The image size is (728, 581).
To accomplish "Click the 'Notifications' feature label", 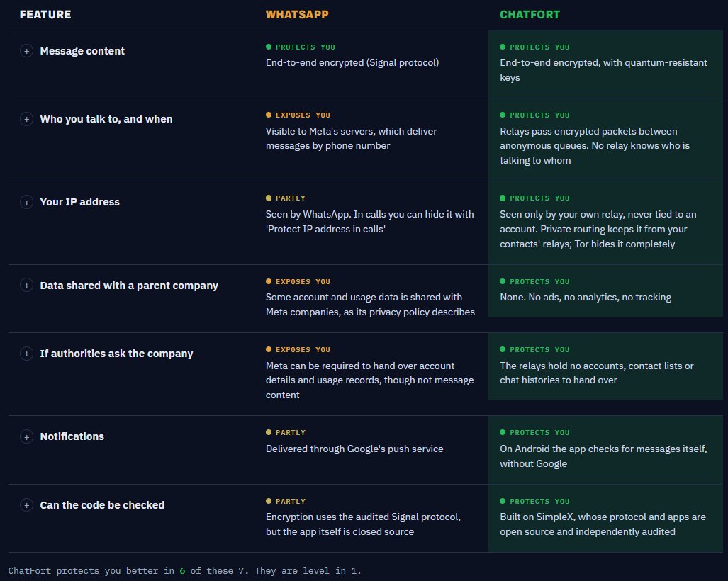I will point(72,436).
